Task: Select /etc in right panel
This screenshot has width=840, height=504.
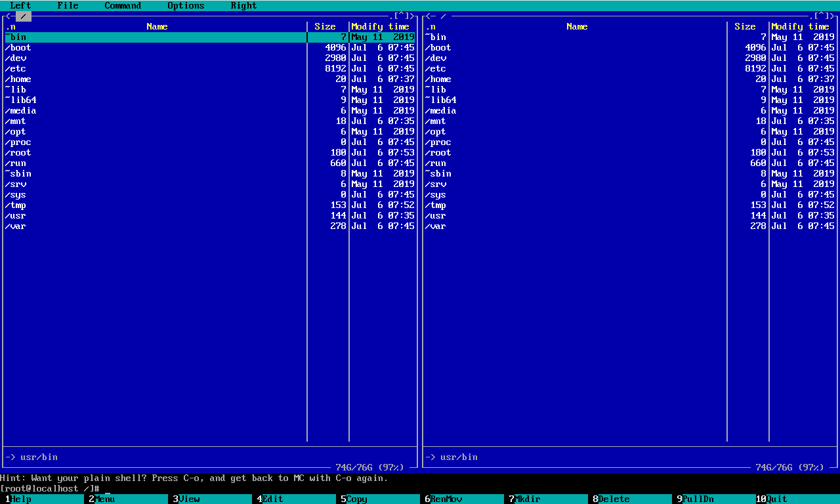Action: pyautogui.click(x=629, y=68)
